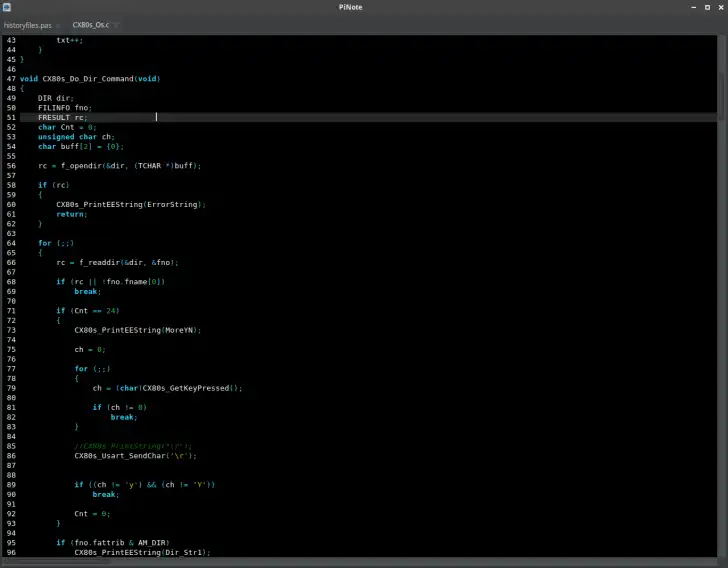
Task: Click the Cnt == 24 condition
Action: click(95, 311)
